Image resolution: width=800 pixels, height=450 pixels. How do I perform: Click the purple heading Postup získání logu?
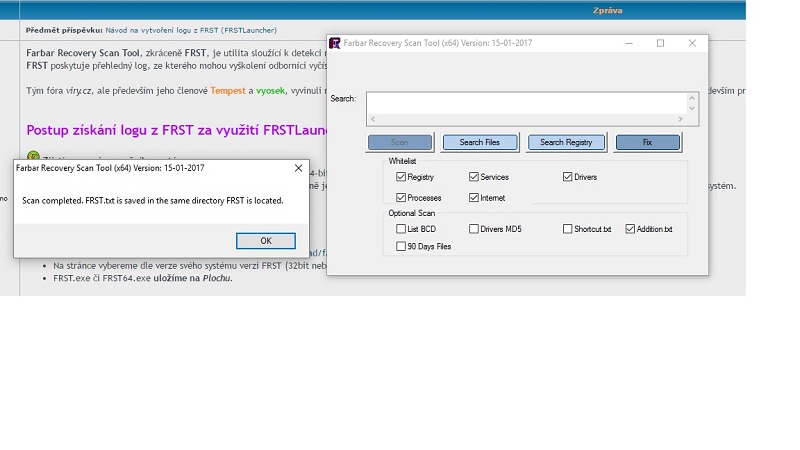tap(177, 131)
